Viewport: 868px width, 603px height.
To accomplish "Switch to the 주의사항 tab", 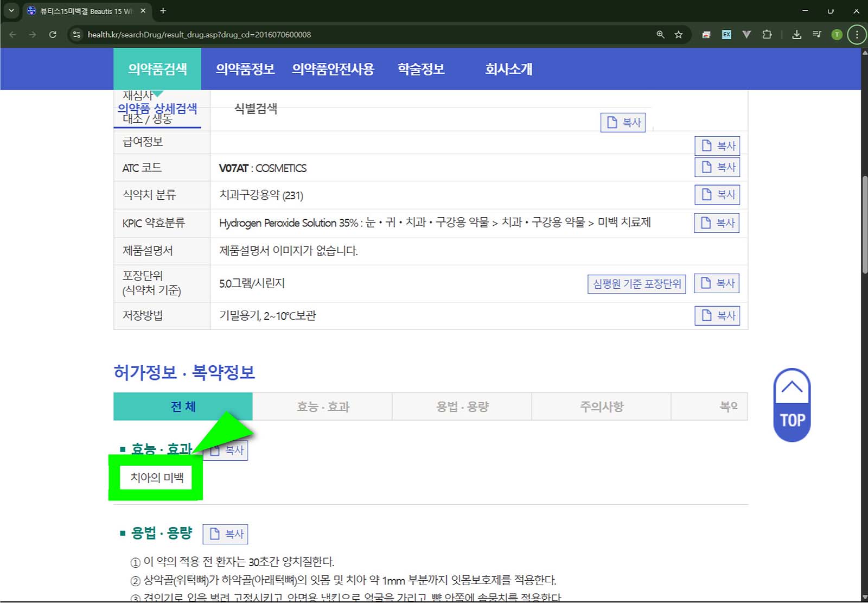I will (x=601, y=406).
